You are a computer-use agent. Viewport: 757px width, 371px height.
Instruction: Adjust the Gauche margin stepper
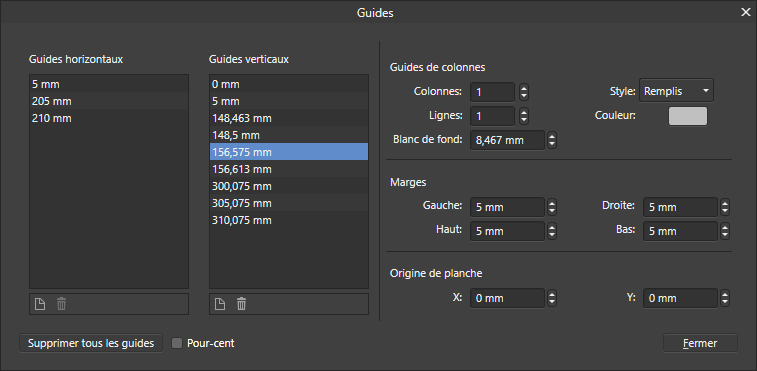pos(552,207)
